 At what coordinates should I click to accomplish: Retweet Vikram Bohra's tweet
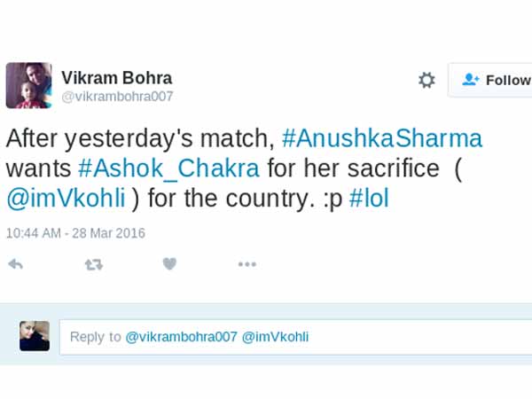93,263
